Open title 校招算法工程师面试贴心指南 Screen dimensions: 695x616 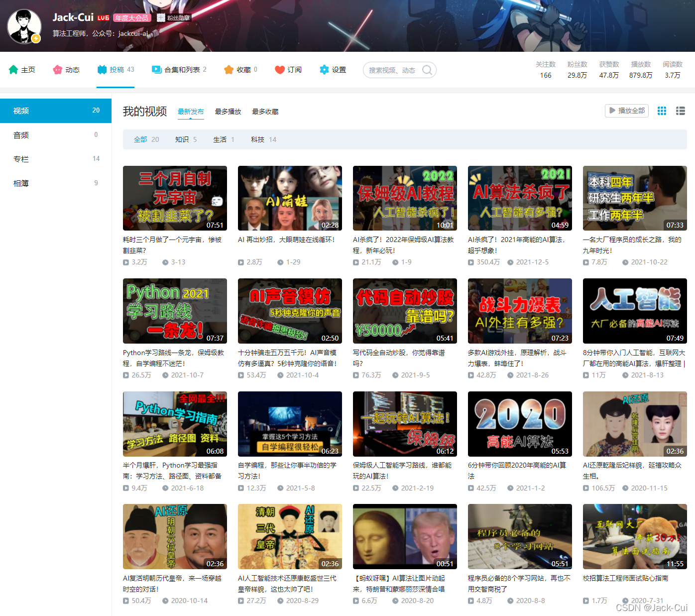coord(625,578)
